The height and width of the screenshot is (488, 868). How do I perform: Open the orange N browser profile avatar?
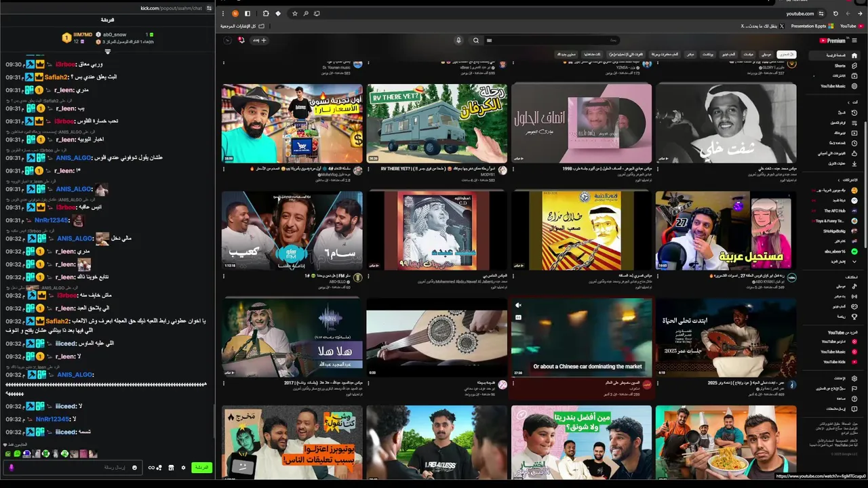pyautogui.click(x=235, y=14)
